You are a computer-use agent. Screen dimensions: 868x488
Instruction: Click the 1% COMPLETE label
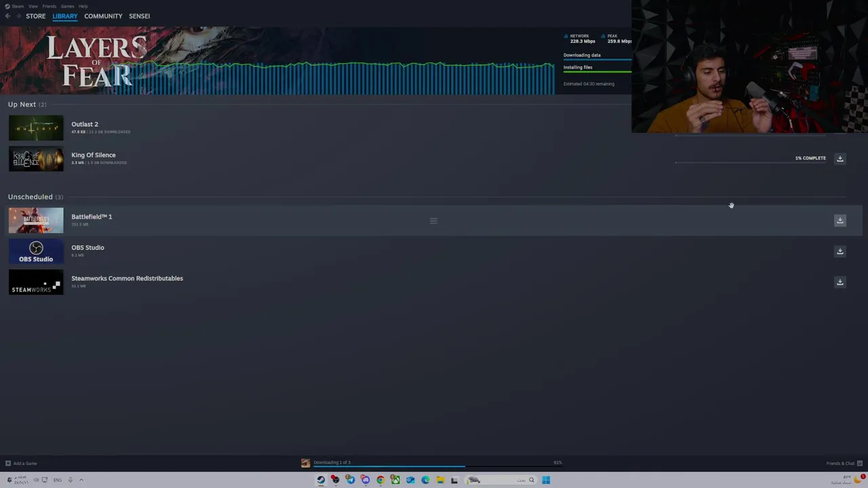[810, 158]
